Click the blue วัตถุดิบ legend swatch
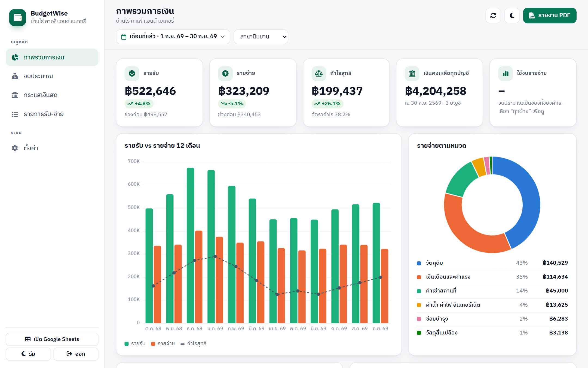Viewport: 588px width, 368px height. click(419, 263)
